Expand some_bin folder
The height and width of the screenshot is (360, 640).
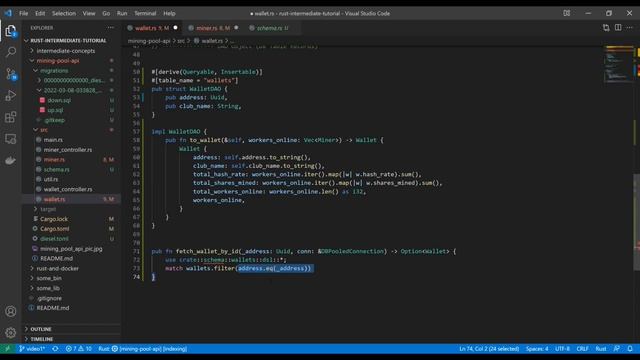71,278
